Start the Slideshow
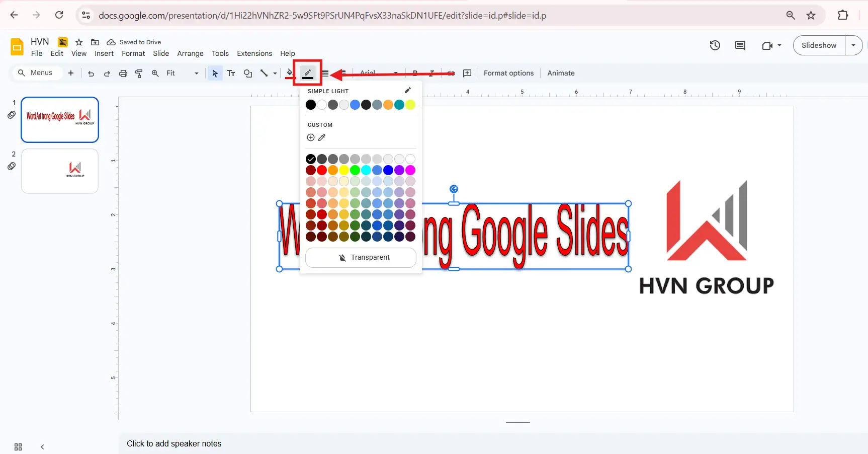The height and width of the screenshot is (454, 868). coord(819,45)
